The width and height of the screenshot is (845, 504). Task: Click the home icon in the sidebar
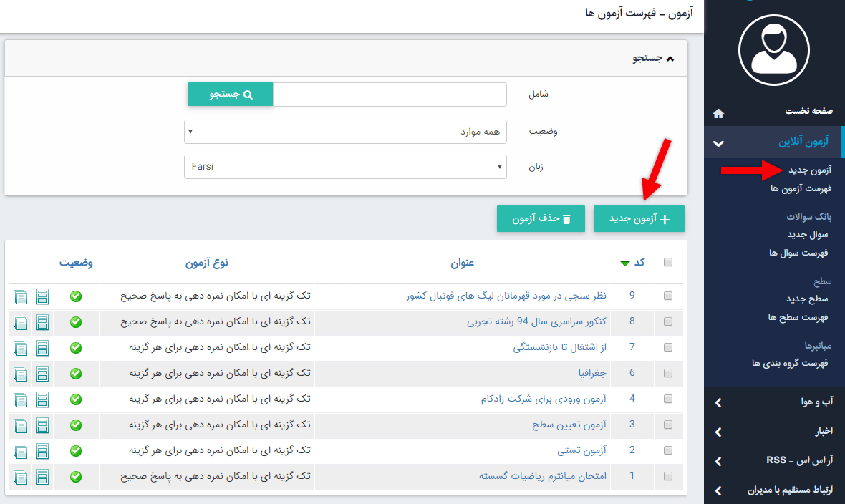pyautogui.click(x=718, y=112)
